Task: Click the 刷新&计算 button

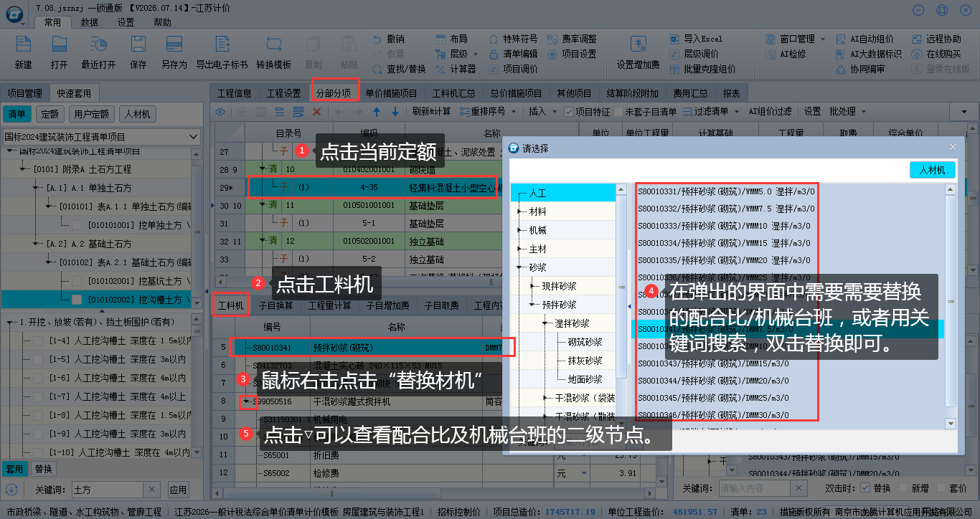Action: 432,112
